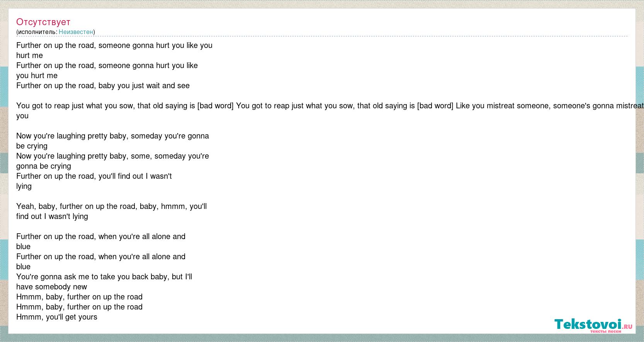Click the line "You're gonna ask me to take you back baby, but I'll"
Screen dimensions: 644x342
pos(104,277)
